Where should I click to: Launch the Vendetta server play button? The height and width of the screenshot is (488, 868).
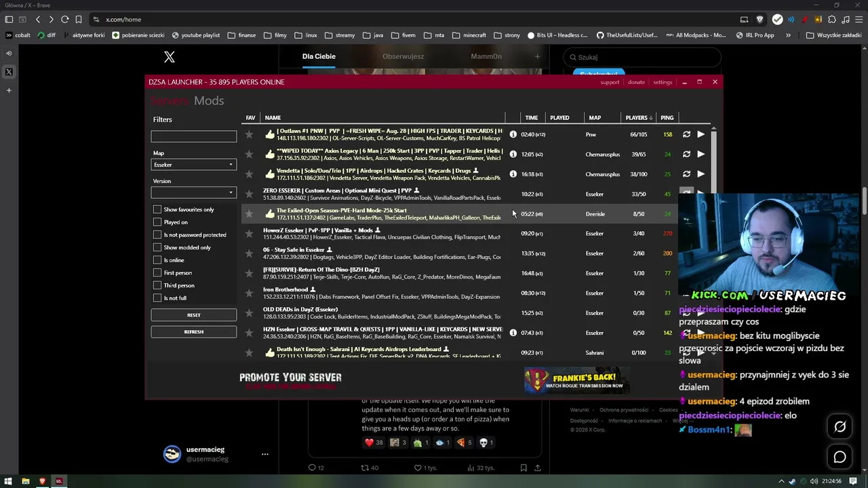[x=701, y=174]
